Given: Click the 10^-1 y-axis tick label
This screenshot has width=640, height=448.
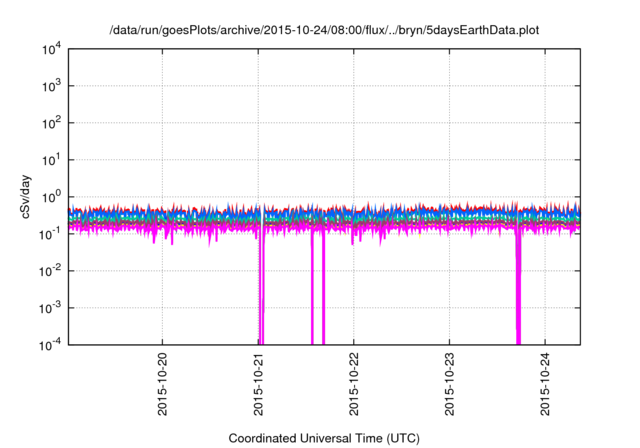Looking at the screenshot, I should pyautogui.click(x=51, y=234).
